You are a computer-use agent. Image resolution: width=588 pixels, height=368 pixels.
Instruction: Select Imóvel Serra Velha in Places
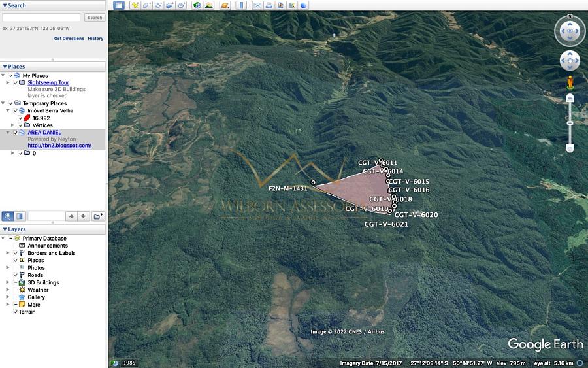pyautogui.click(x=50, y=111)
